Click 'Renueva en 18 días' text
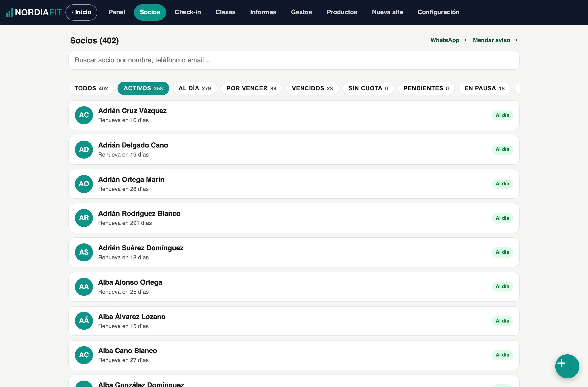 pos(124,257)
